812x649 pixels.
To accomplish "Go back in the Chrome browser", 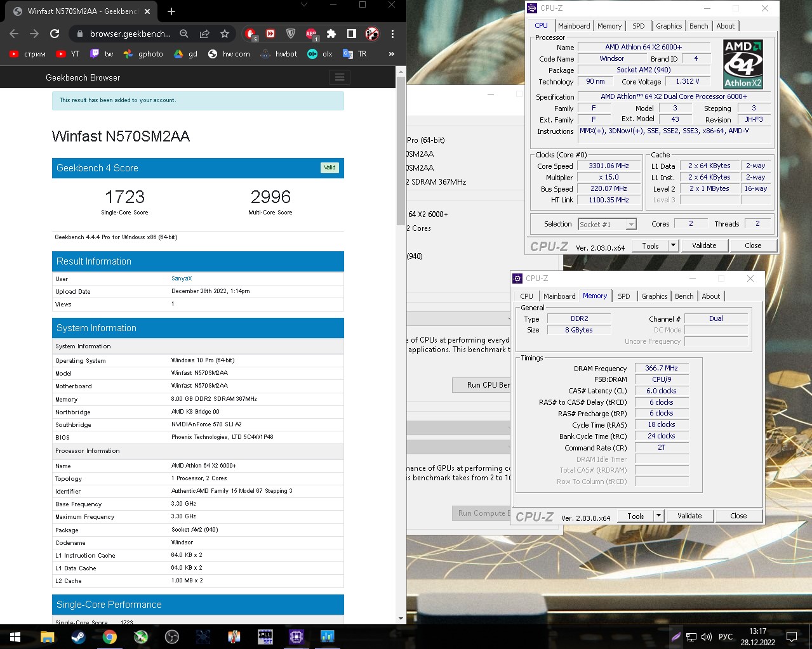I will coord(14,34).
